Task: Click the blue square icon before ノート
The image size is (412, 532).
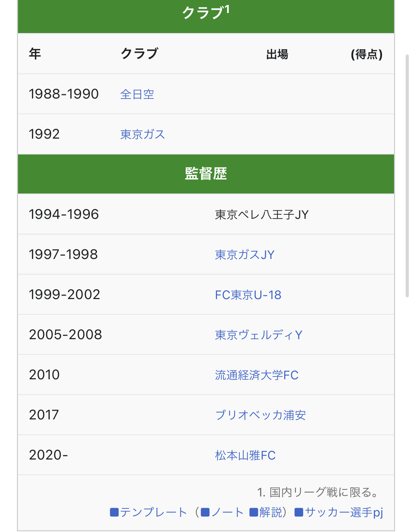Action: coord(205,512)
